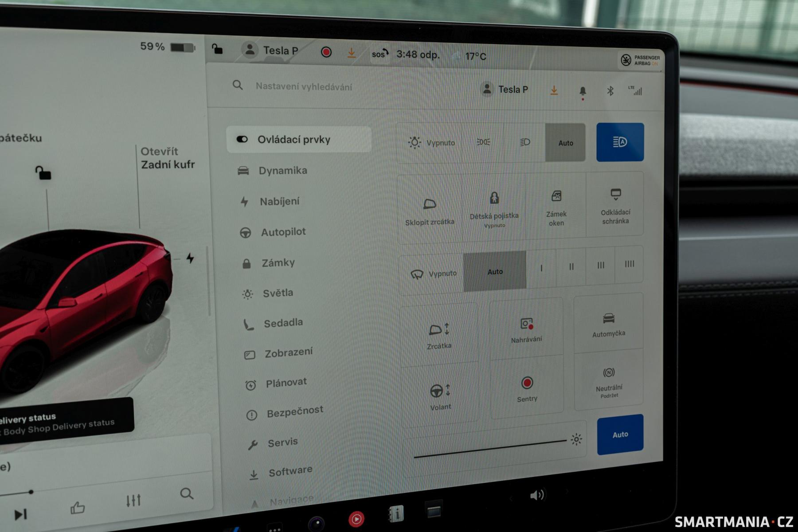This screenshot has width=798, height=532.
Task: Set wipers to Auto
Action: 495,271
